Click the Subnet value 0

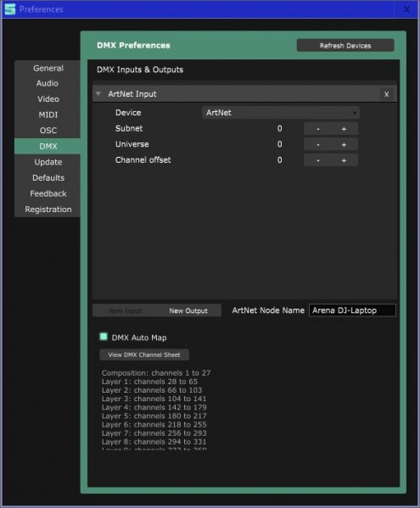[279, 129]
